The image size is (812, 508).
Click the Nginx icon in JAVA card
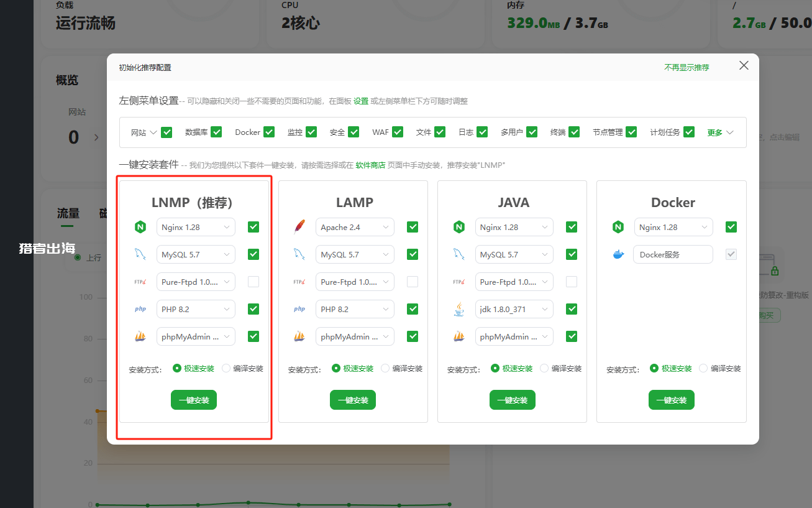tap(459, 227)
